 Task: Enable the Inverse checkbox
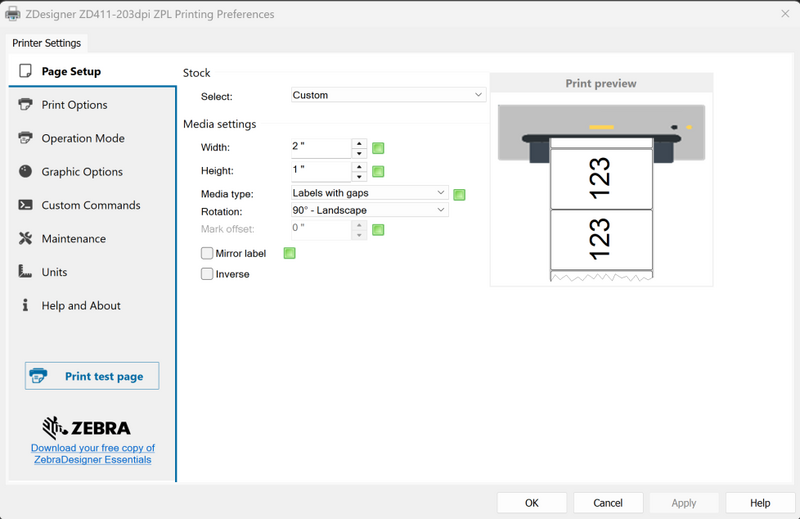(207, 274)
